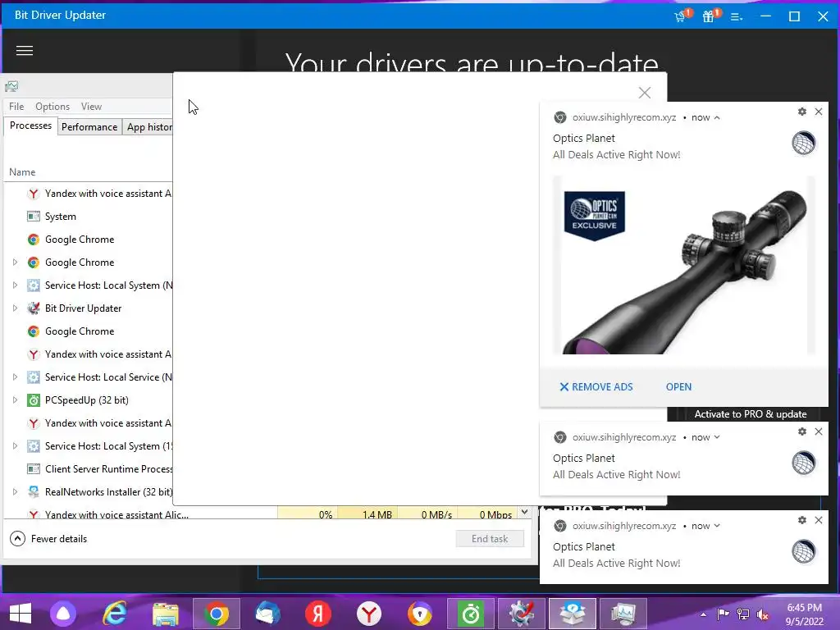840x630 pixels.
Task: Expand the second Google Chrome process row
Action: [15, 262]
